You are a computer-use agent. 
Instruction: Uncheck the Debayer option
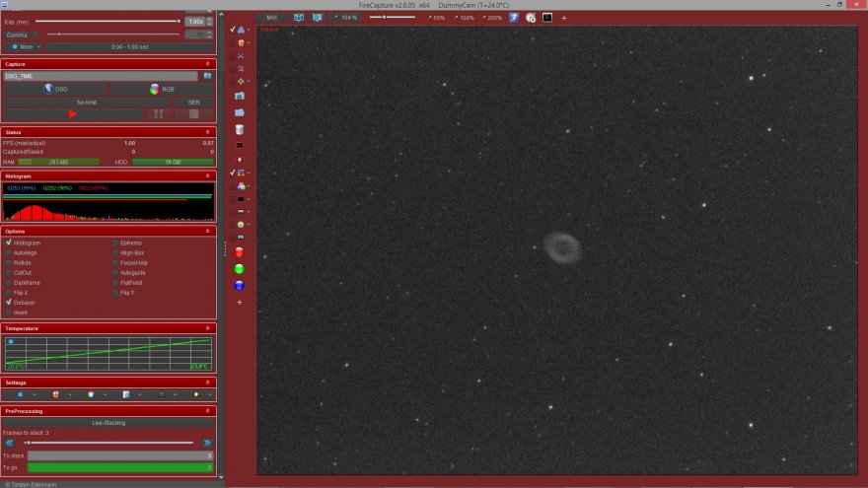(9, 302)
